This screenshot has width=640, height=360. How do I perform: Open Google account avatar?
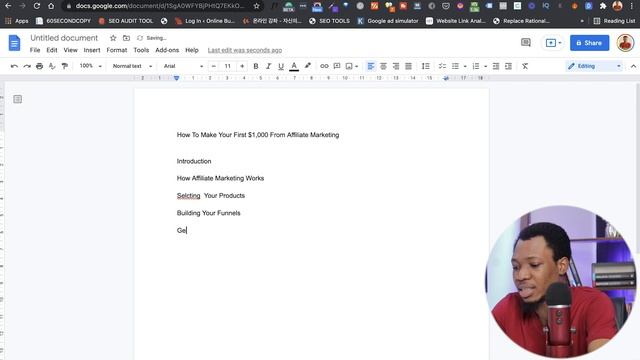pos(625,43)
